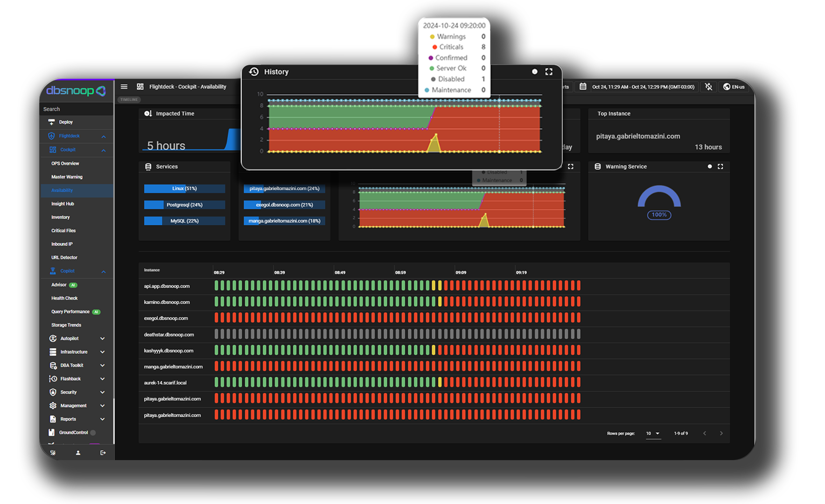Click the GroundControl file icon

pyautogui.click(x=51, y=433)
